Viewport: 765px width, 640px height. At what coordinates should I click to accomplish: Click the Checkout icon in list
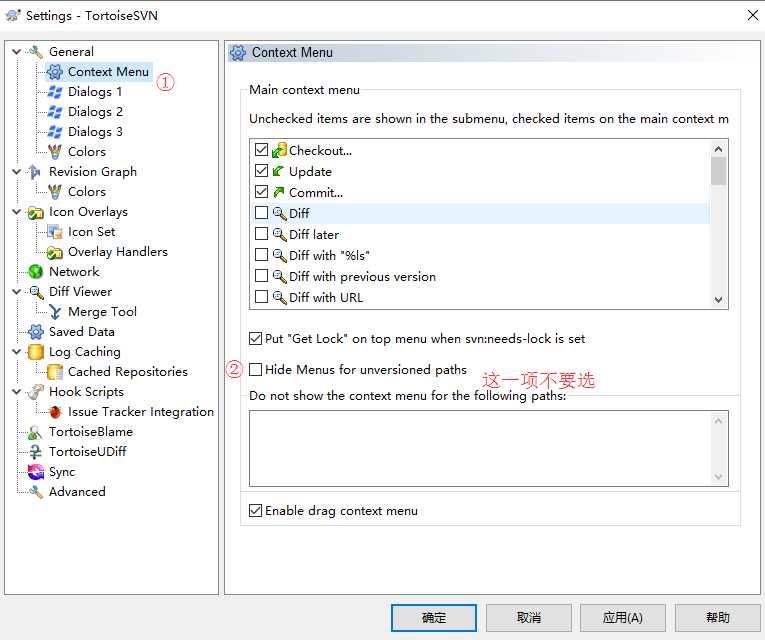click(279, 150)
